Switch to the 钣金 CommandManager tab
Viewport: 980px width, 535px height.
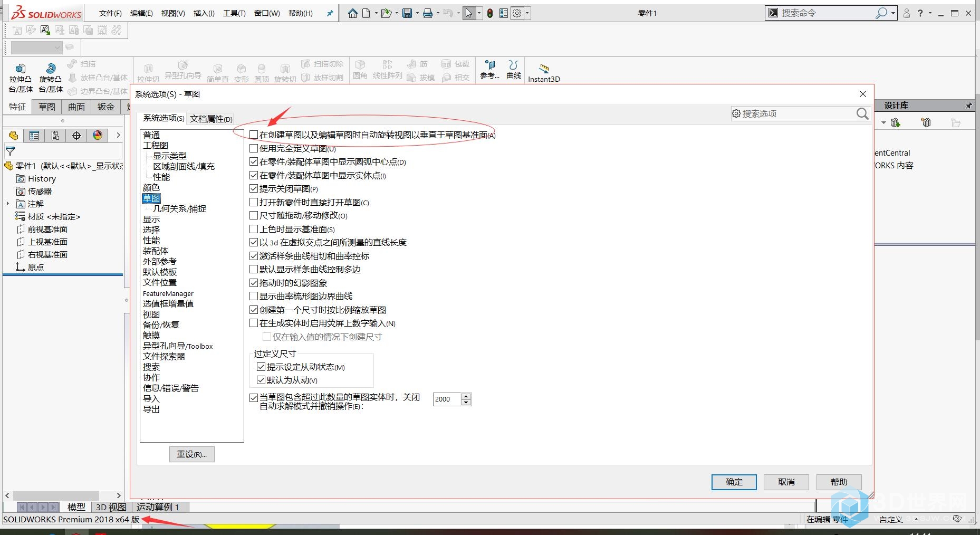tap(105, 107)
